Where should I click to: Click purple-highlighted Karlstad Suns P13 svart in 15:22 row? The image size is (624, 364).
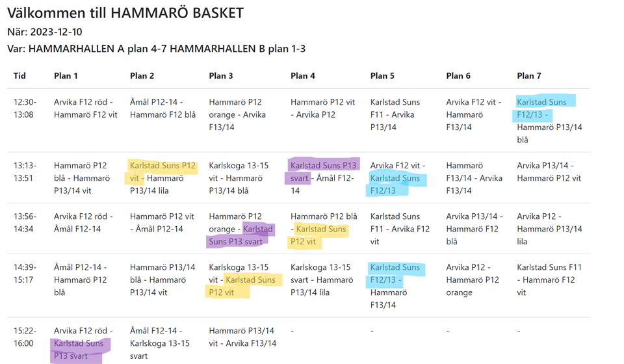pos(78,349)
